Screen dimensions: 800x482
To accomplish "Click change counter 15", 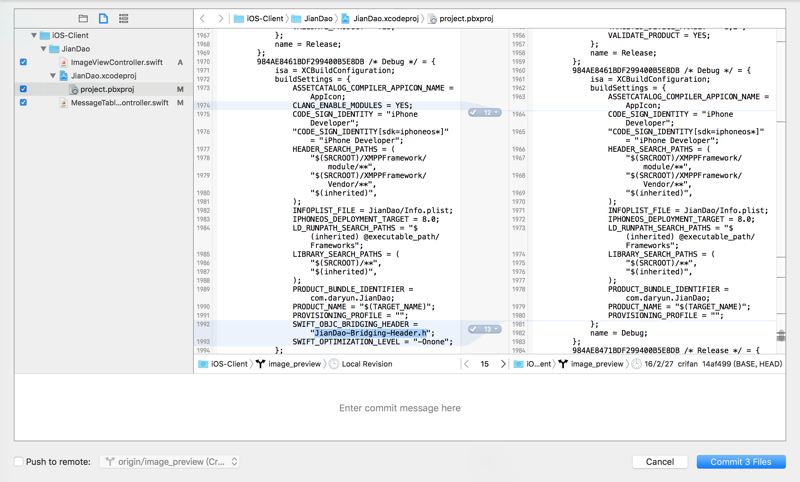I will [x=484, y=364].
